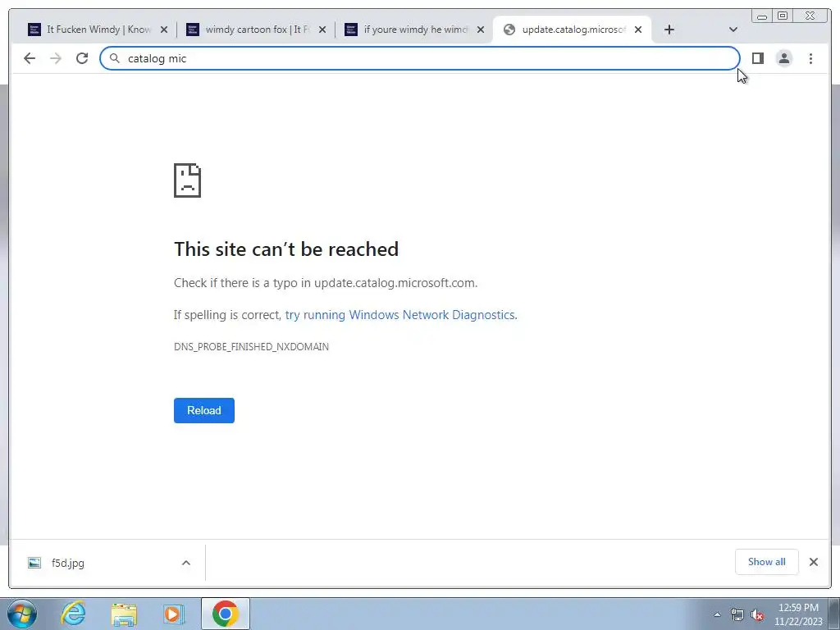Select the update.catalog.microsoft tab
Image resolution: width=840 pixels, height=630 pixels.
tap(572, 30)
